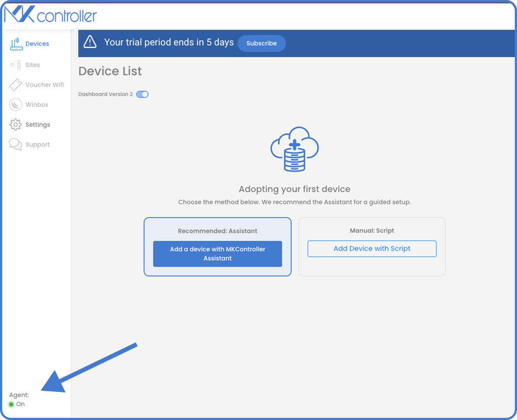Viewport: 517px width, 420px height.
Task: Open the Settings menu label
Action: [38, 125]
